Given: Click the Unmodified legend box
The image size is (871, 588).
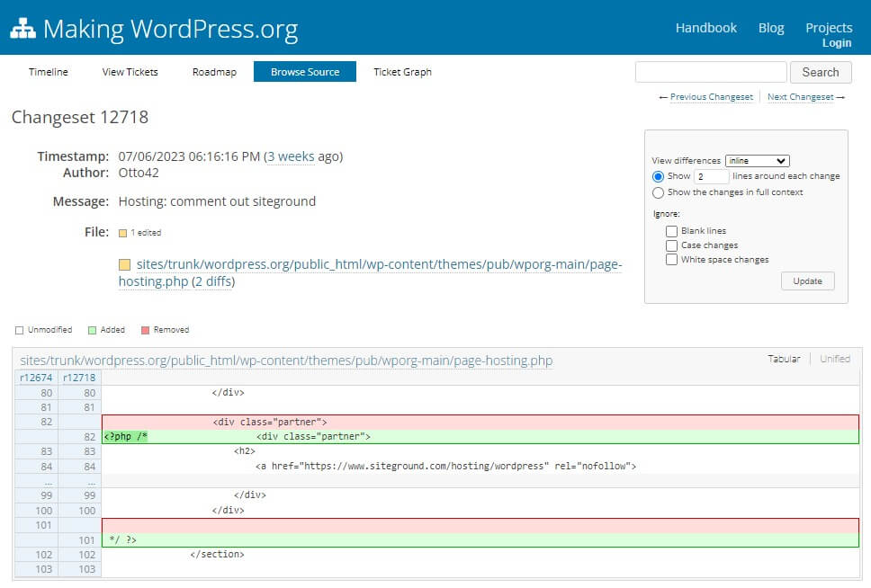Looking at the screenshot, I should coord(20,330).
